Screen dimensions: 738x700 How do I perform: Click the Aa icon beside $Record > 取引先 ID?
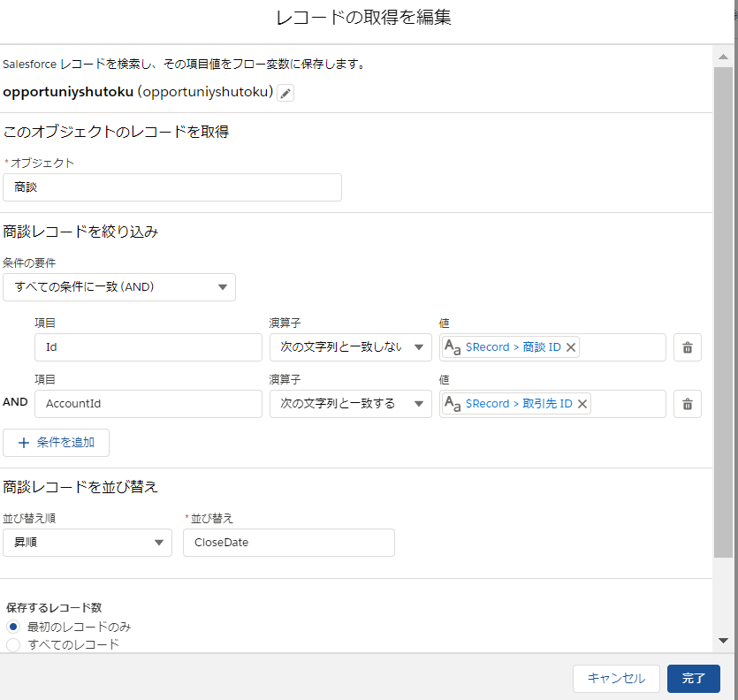point(453,404)
